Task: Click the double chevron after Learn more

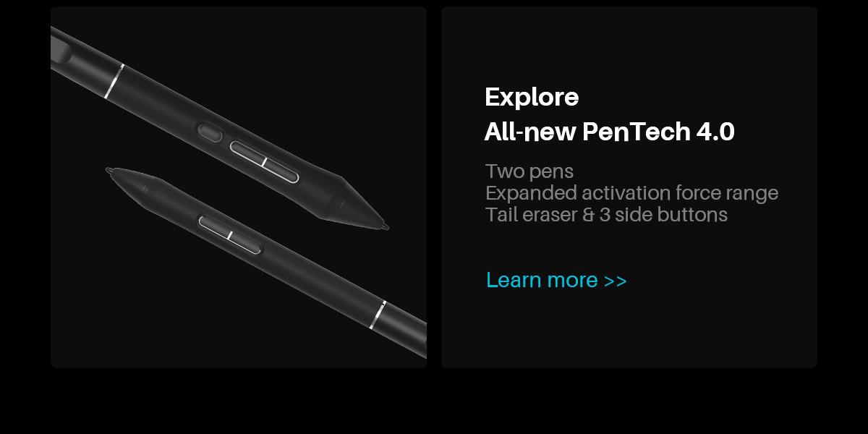Action: pyautogui.click(x=615, y=281)
